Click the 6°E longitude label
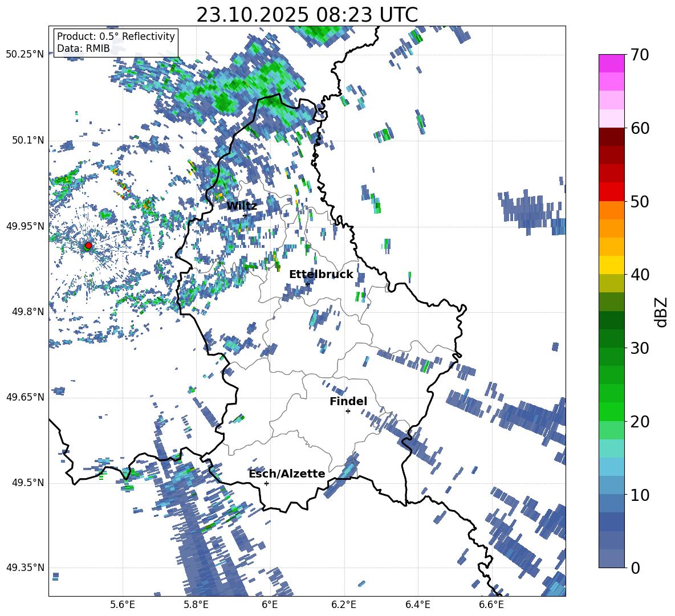Screen dimensions: 675x616 [270, 605]
